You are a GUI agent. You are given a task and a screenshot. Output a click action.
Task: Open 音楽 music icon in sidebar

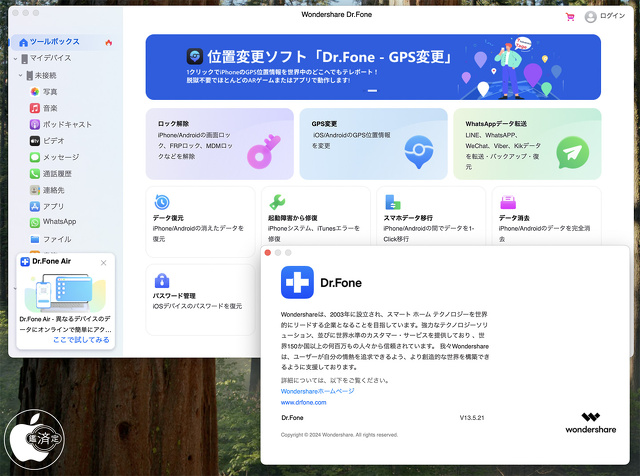[x=35, y=108]
